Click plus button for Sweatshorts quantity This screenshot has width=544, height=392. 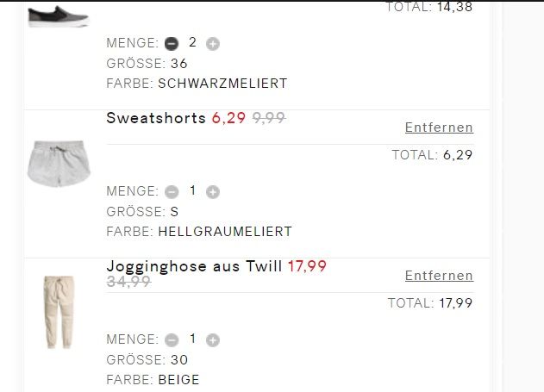click(x=213, y=191)
